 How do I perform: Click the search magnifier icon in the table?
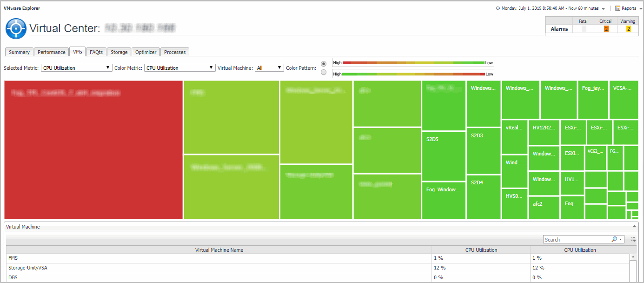614,239
